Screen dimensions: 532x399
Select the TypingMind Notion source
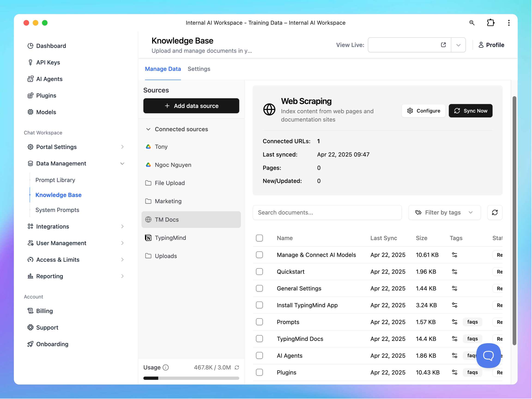[x=191, y=238]
